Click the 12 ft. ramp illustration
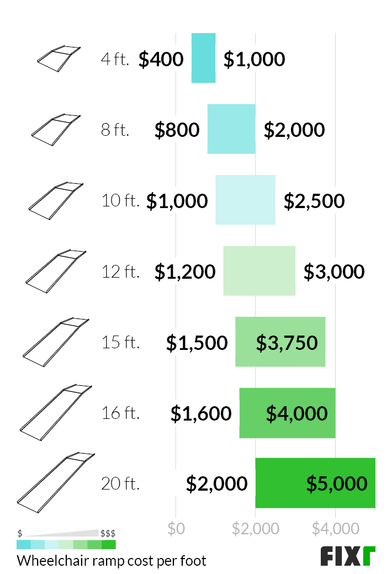Screen dimensions: 392x574 coord(56,271)
